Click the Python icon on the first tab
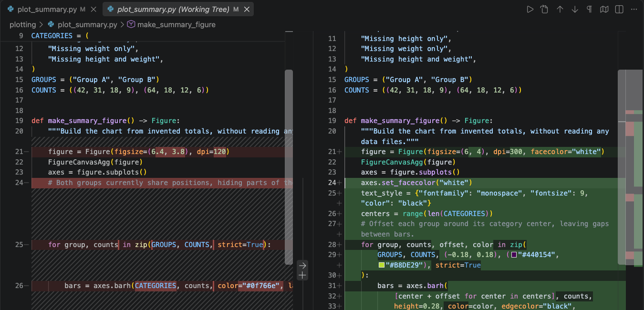This screenshot has width=644, height=310. pyautogui.click(x=10, y=10)
